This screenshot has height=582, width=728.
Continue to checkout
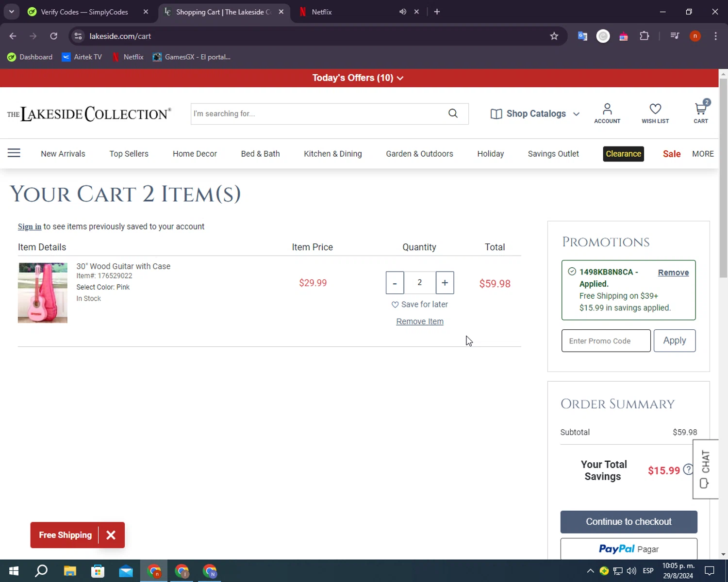[x=629, y=522]
